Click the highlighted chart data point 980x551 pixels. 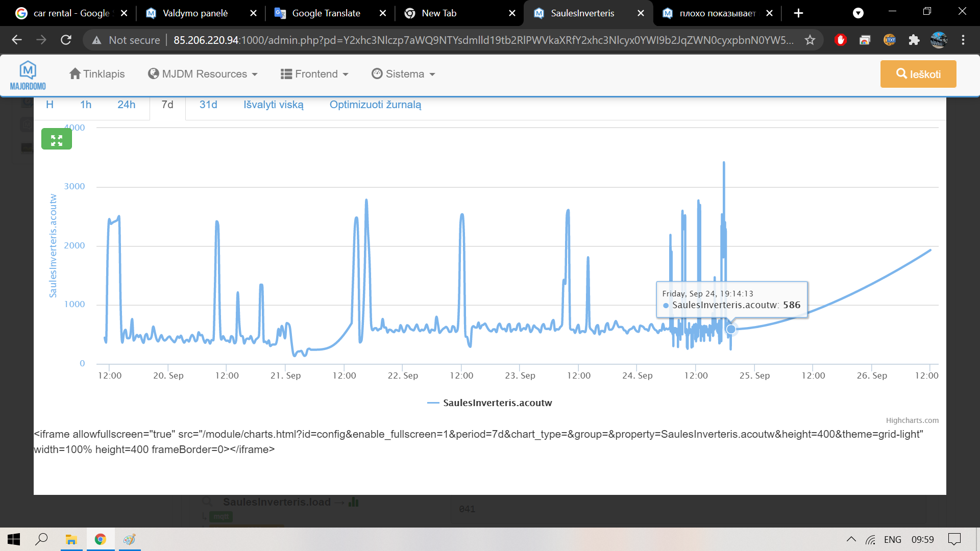(x=731, y=330)
